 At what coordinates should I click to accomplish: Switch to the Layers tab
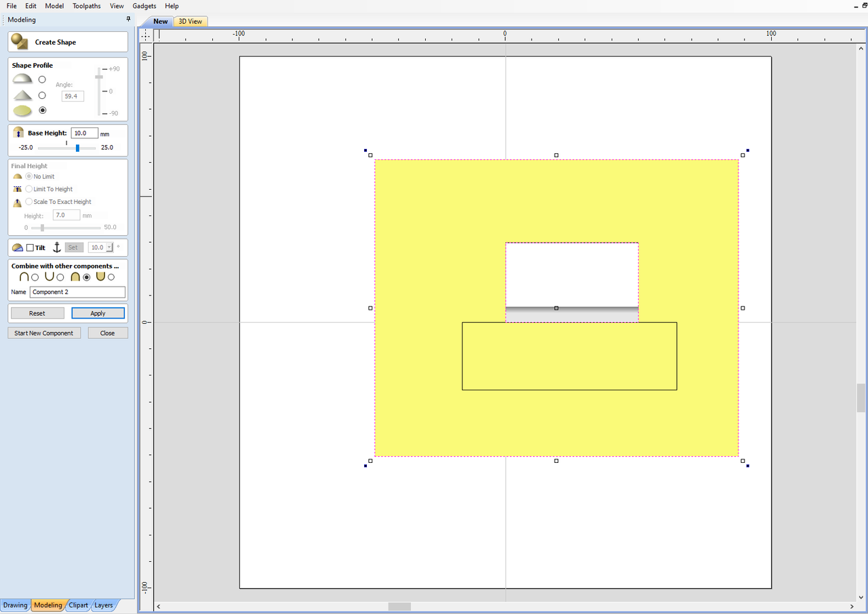104,605
